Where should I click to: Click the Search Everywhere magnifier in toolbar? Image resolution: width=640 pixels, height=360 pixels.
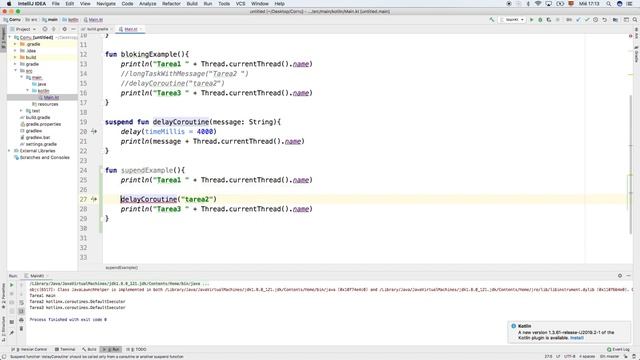click(635, 20)
